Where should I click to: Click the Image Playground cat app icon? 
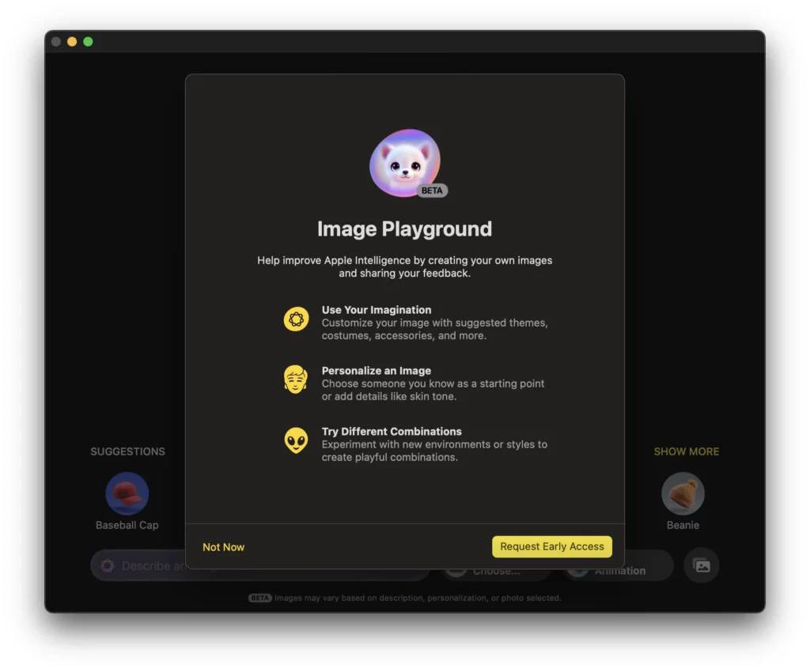pyautogui.click(x=404, y=163)
